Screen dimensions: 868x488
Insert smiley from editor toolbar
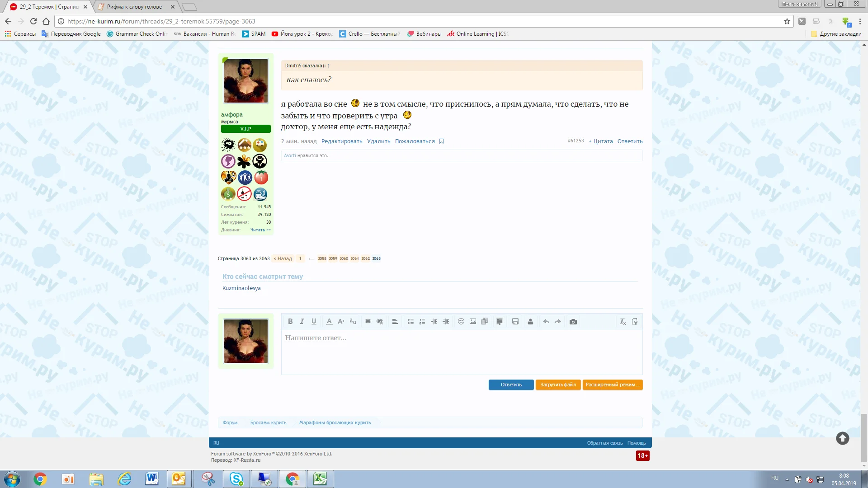[461, 322]
